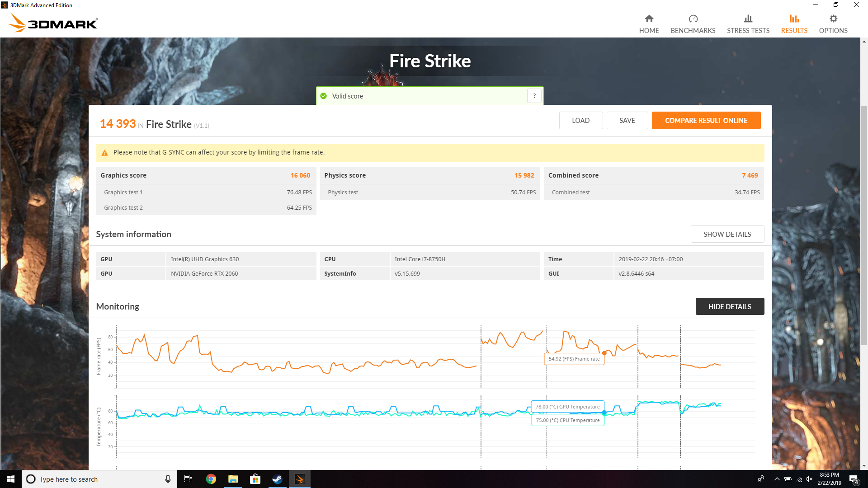Open Microsoft Store from taskbar

(255, 479)
